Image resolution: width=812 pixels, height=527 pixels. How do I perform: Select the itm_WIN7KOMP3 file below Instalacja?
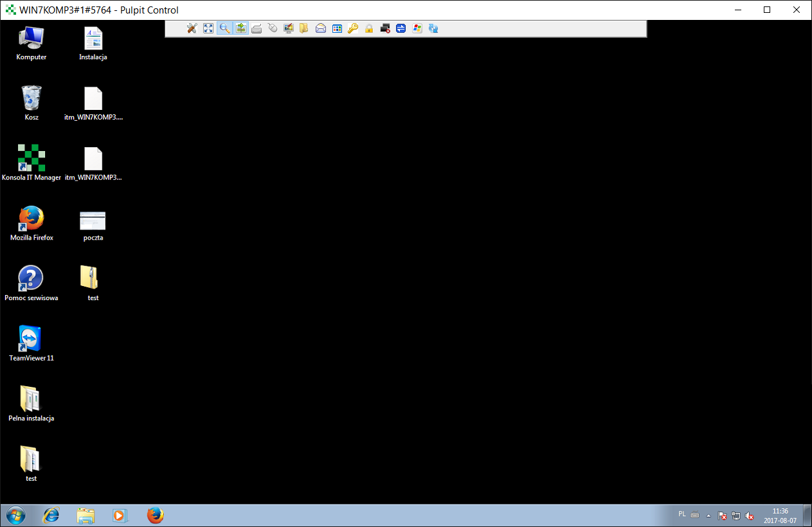pos(93,103)
